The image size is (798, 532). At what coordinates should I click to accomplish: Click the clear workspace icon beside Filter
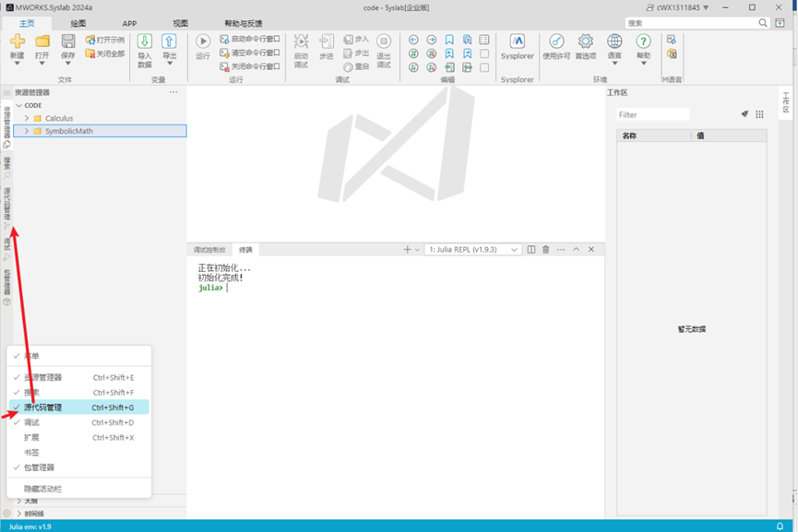(x=744, y=114)
